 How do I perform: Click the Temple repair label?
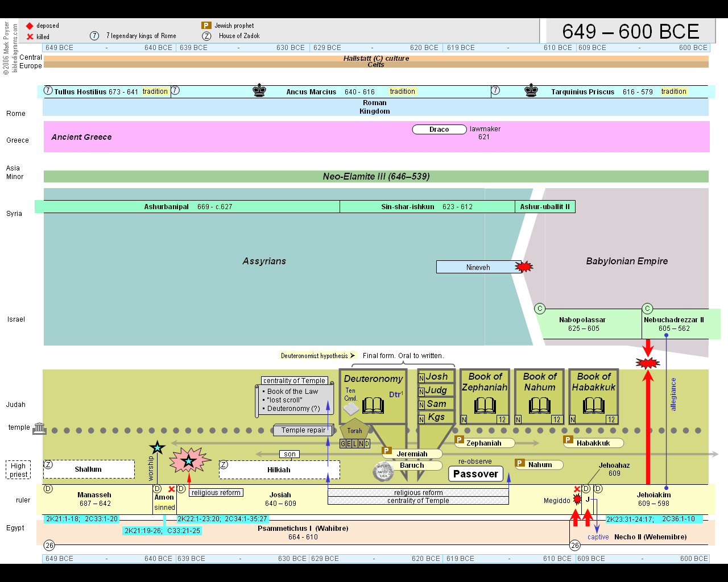(303, 430)
